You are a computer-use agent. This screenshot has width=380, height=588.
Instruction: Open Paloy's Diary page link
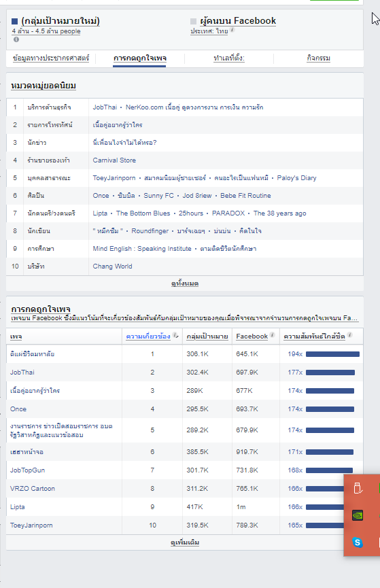click(296, 177)
